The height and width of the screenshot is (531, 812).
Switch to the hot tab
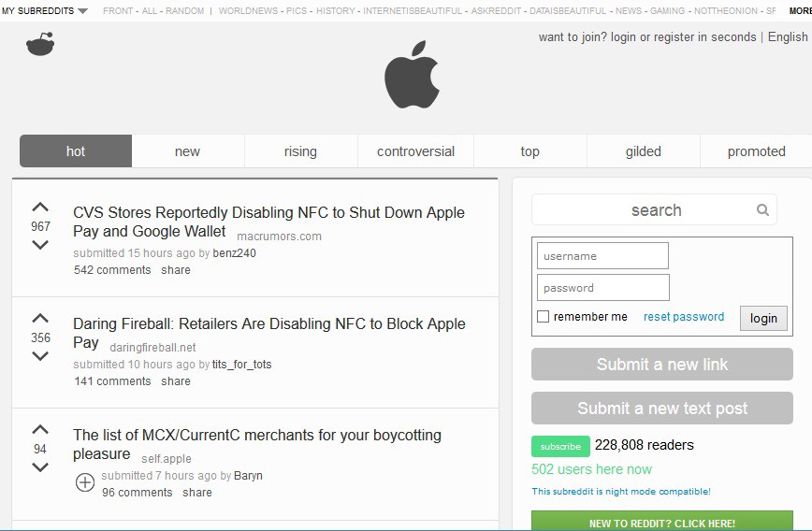tap(76, 151)
